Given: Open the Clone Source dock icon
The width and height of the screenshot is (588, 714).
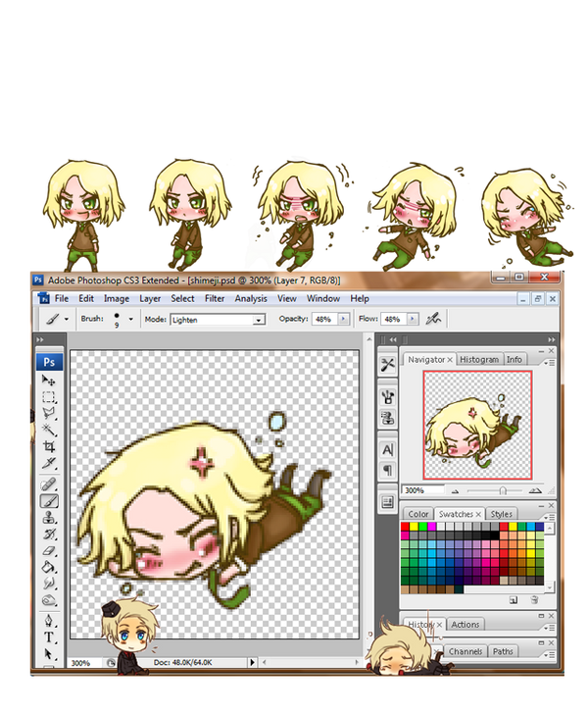Looking at the screenshot, I should coord(387,418).
